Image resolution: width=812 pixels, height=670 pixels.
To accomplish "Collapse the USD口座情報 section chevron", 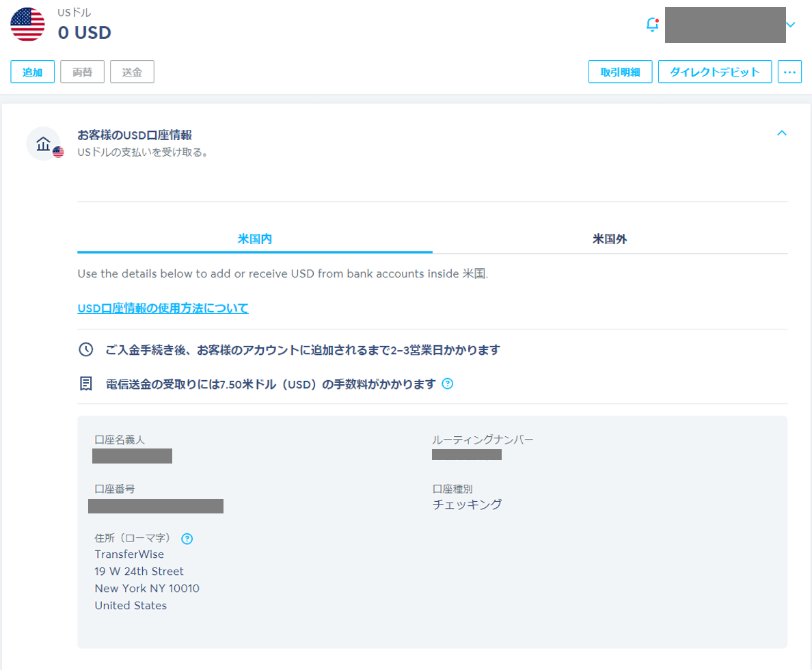I will click(782, 133).
